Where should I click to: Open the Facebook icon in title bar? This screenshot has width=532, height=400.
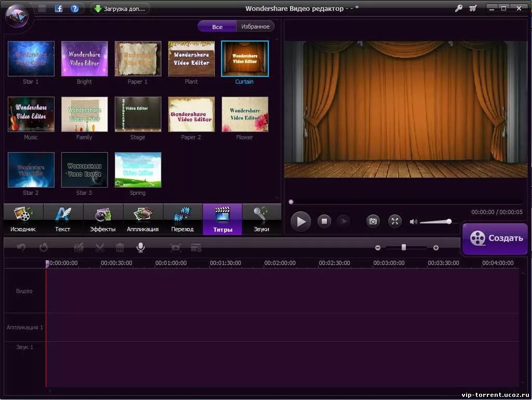[x=59, y=8]
